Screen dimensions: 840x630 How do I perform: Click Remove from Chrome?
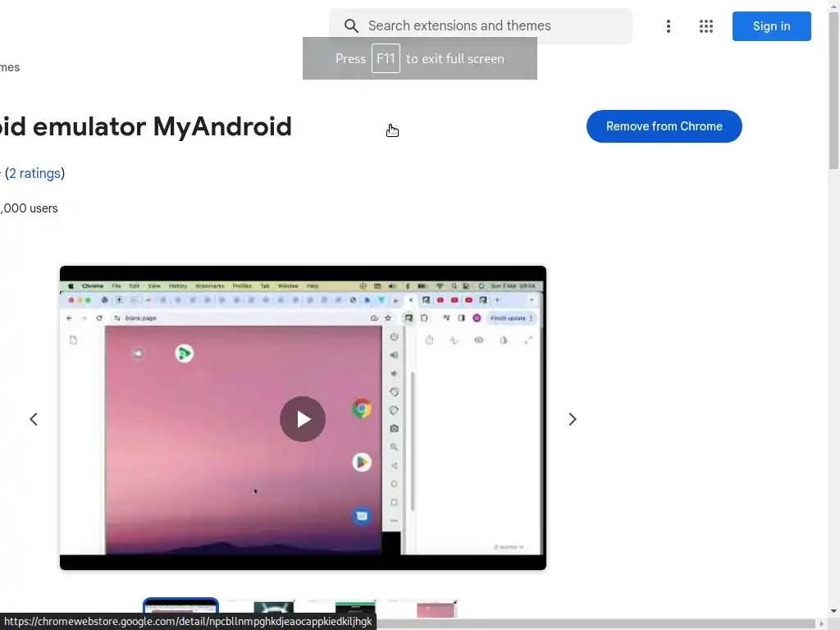[x=664, y=126]
